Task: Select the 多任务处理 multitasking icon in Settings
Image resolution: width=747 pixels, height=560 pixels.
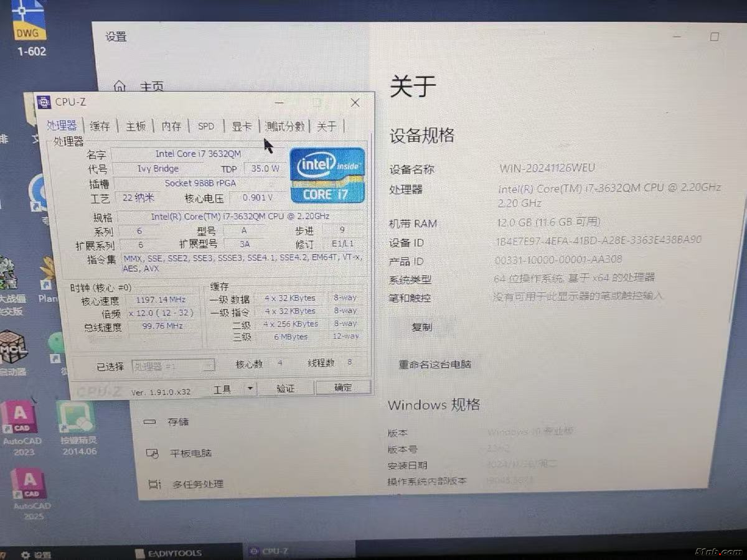Action: [154, 483]
